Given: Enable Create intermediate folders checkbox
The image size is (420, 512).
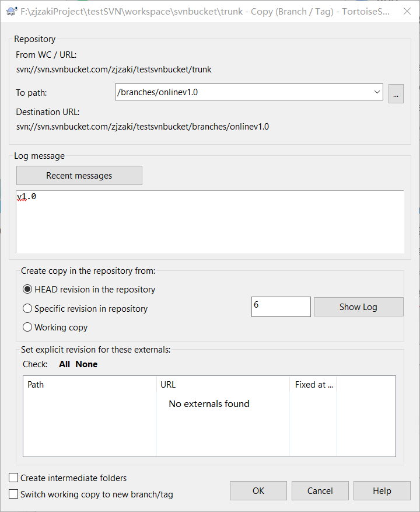Looking at the screenshot, I should [14, 478].
